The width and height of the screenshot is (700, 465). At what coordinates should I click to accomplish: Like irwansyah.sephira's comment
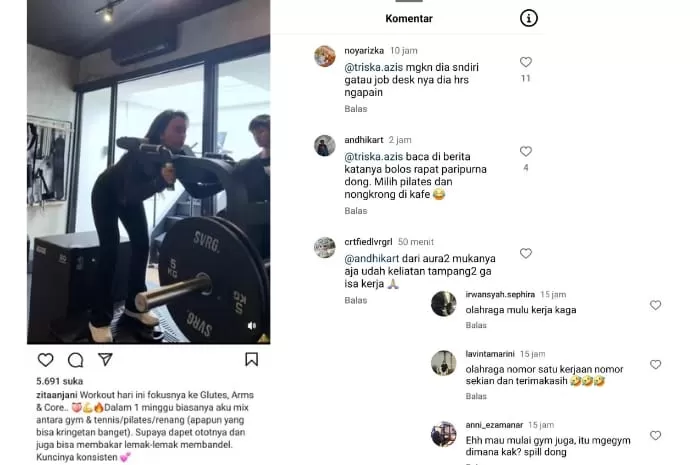pos(655,305)
